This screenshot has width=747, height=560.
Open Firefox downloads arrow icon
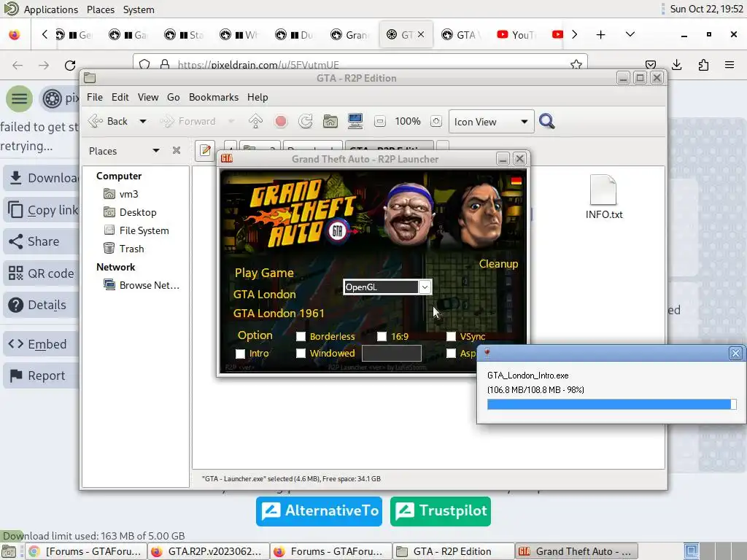coord(676,64)
